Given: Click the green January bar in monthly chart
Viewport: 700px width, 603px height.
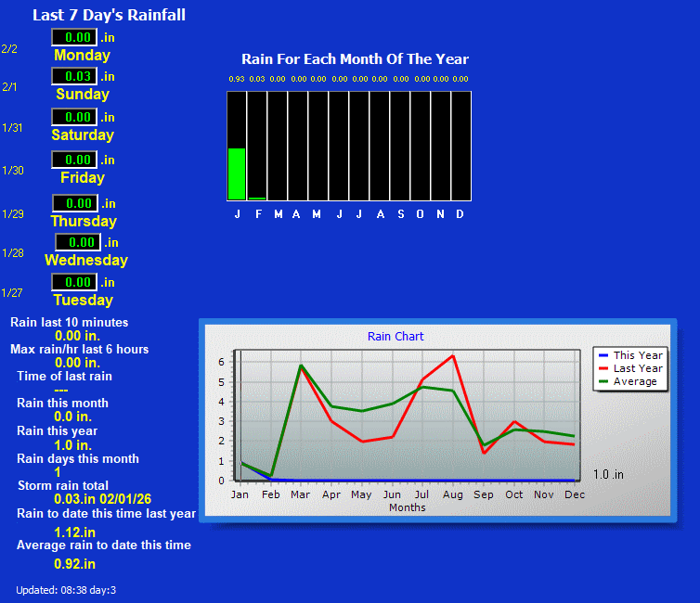Looking at the screenshot, I should pyautogui.click(x=237, y=173).
